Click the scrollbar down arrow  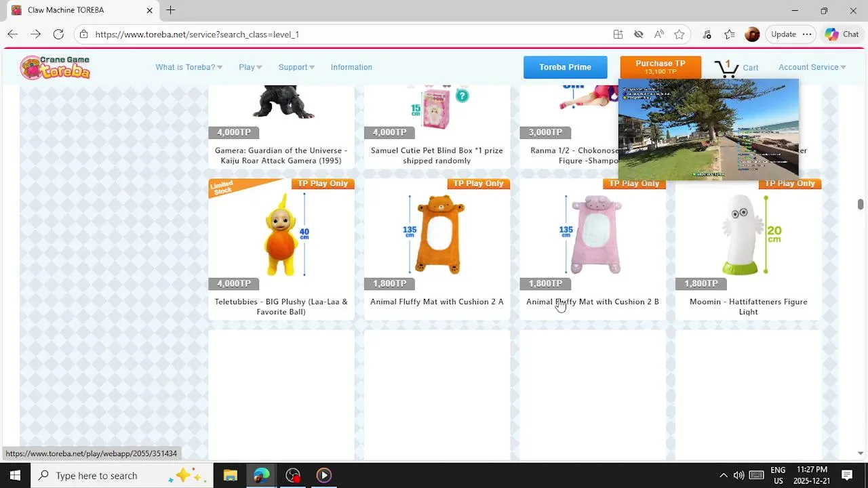click(860, 453)
